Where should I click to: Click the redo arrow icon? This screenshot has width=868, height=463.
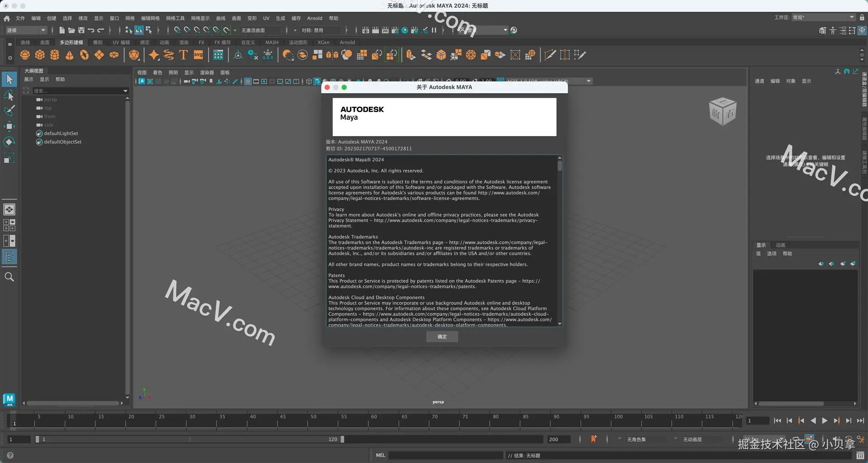point(101,30)
